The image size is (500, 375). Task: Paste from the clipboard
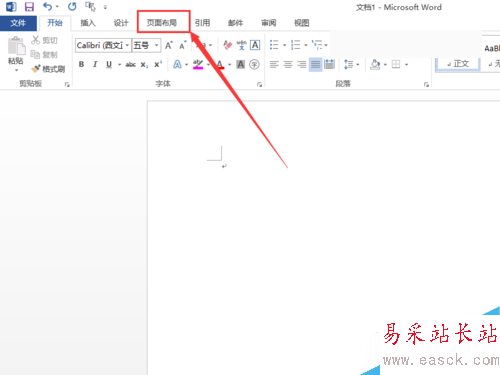click(x=16, y=46)
